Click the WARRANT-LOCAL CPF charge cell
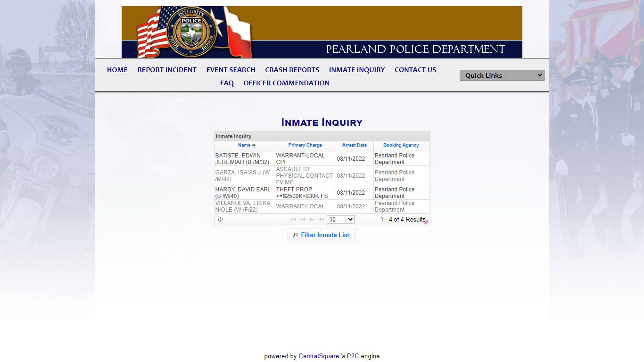The height and width of the screenshot is (362, 644). pyautogui.click(x=305, y=159)
